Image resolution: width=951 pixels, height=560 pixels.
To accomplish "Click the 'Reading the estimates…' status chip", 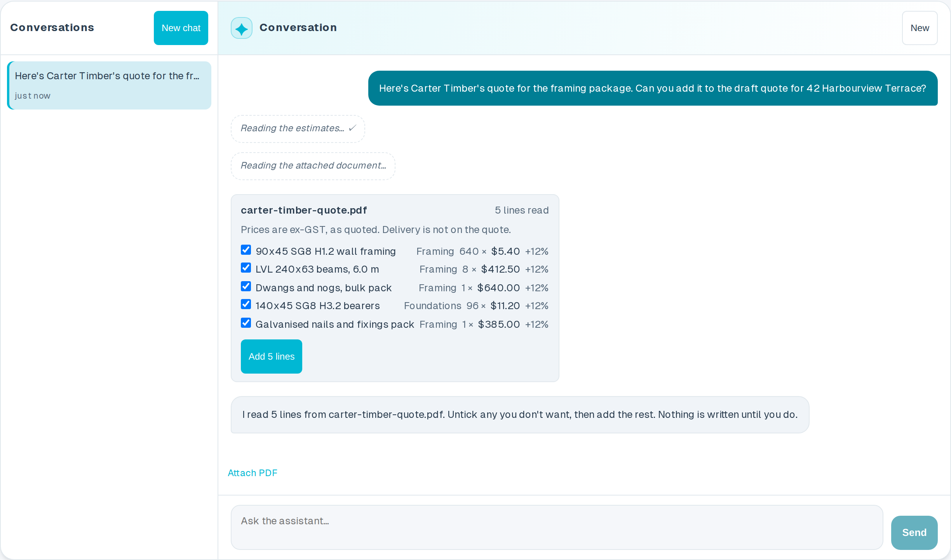I will coord(298,129).
